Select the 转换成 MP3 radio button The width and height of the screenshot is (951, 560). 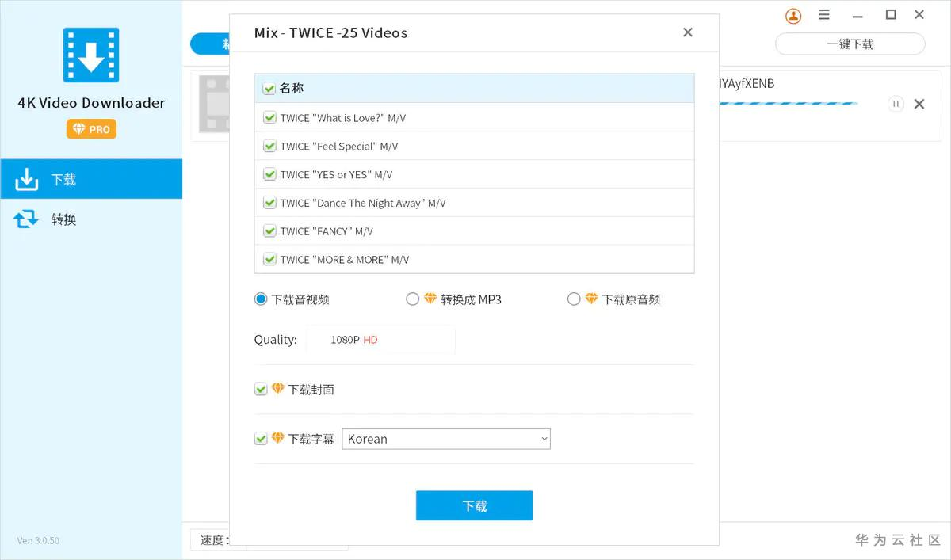pos(413,299)
